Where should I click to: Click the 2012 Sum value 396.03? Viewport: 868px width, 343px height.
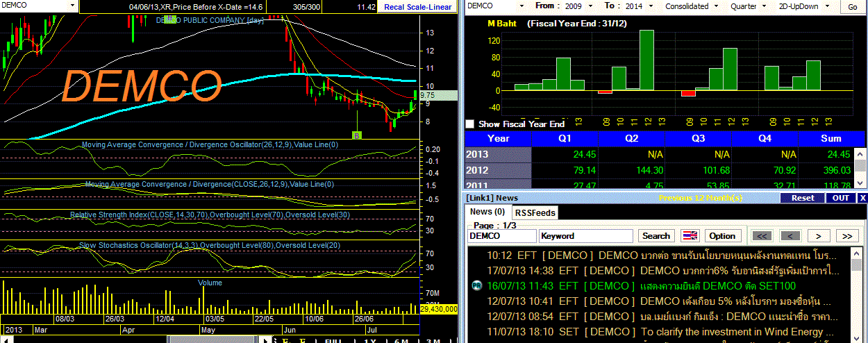pos(835,170)
